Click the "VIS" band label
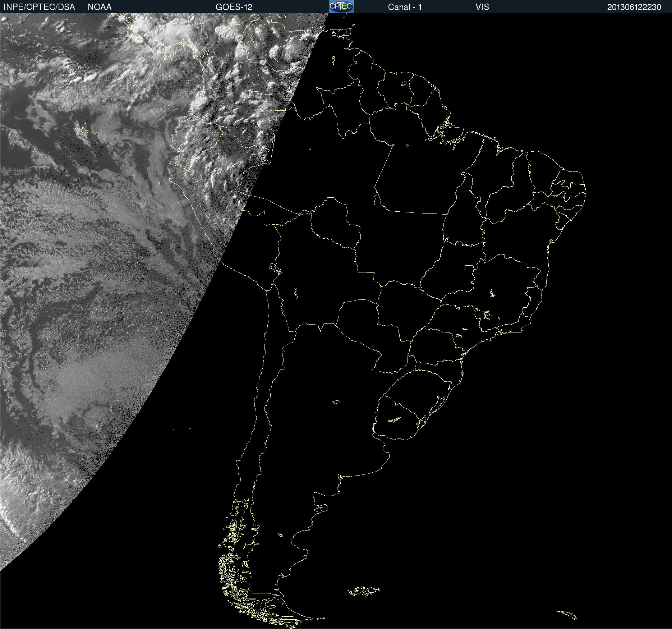Viewport: 672px width, 629px height. point(482,7)
